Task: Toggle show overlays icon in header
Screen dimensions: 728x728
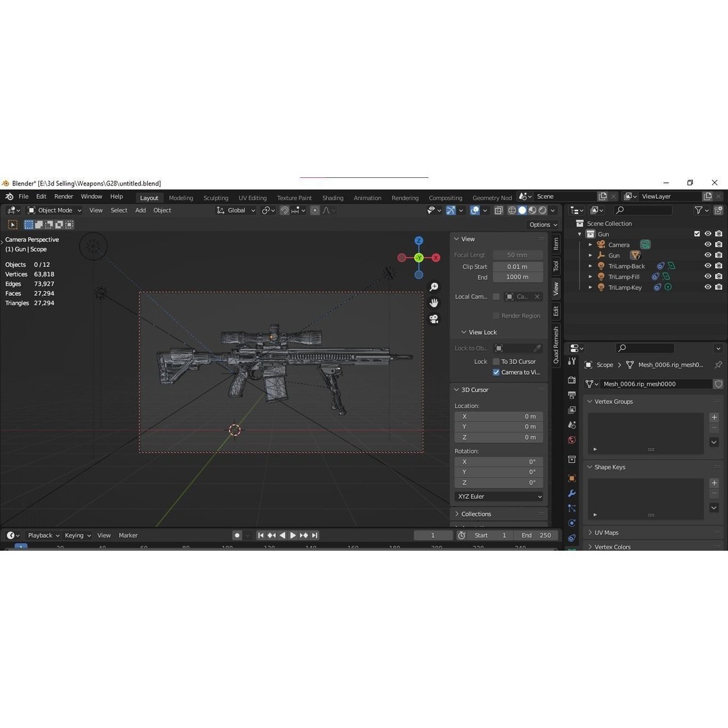Action: pyautogui.click(x=475, y=210)
